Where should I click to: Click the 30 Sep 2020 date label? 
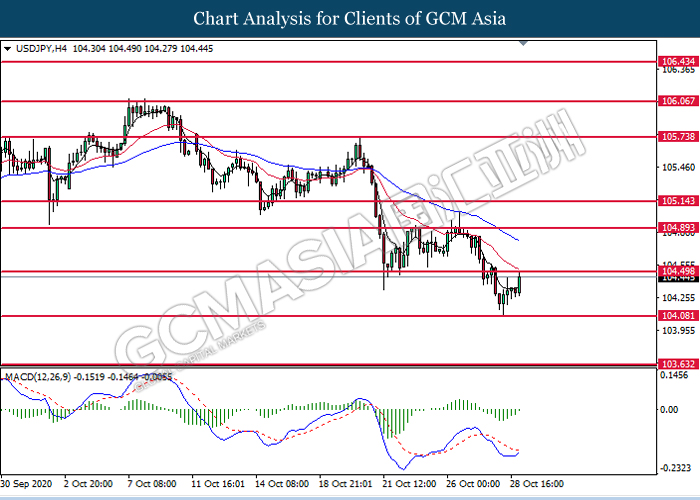26,484
